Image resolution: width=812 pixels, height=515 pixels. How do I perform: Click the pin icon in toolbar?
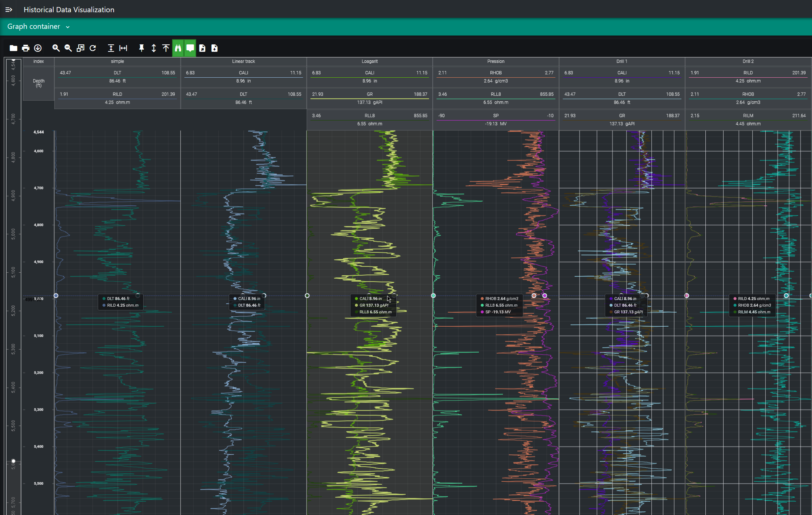[x=141, y=48]
